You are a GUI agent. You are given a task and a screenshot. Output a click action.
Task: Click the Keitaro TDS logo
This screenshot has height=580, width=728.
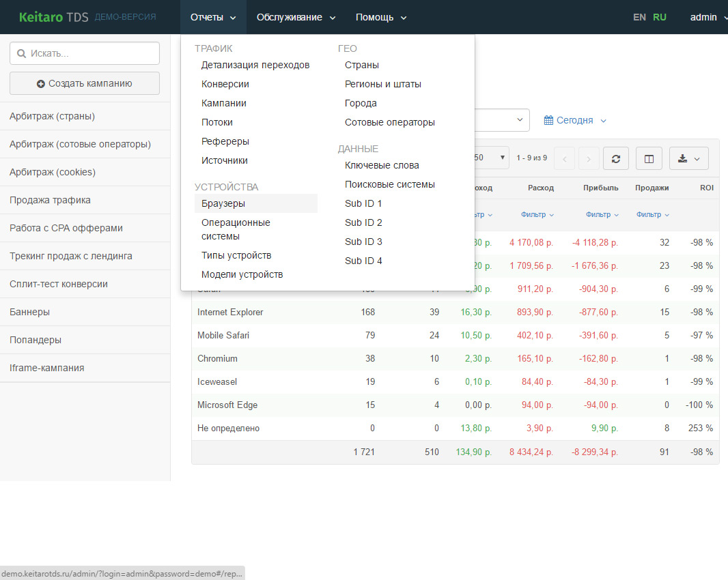coord(53,17)
